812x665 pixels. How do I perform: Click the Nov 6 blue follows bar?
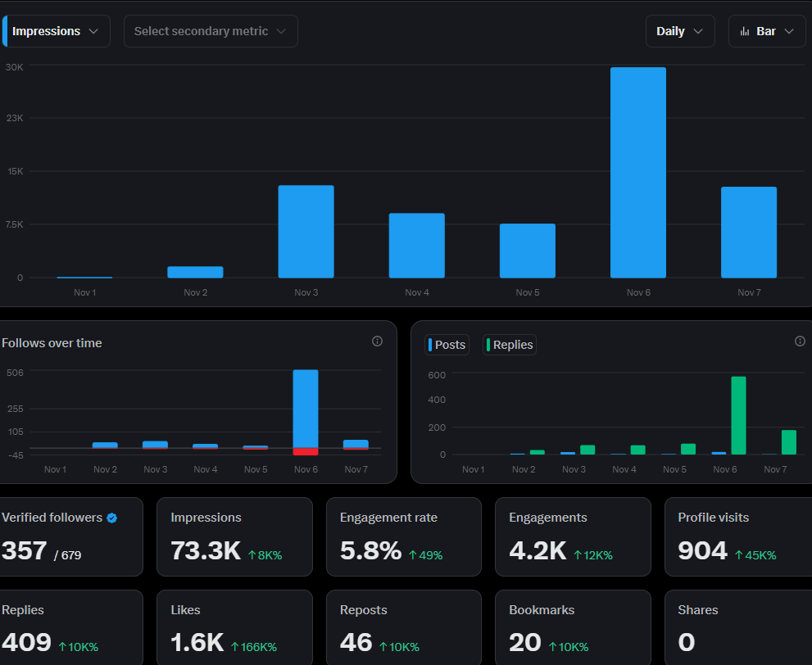pyautogui.click(x=306, y=409)
